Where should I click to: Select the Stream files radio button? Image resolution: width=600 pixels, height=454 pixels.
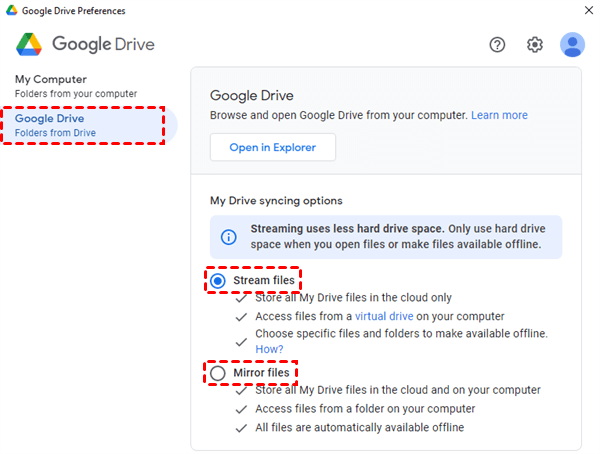218,281
